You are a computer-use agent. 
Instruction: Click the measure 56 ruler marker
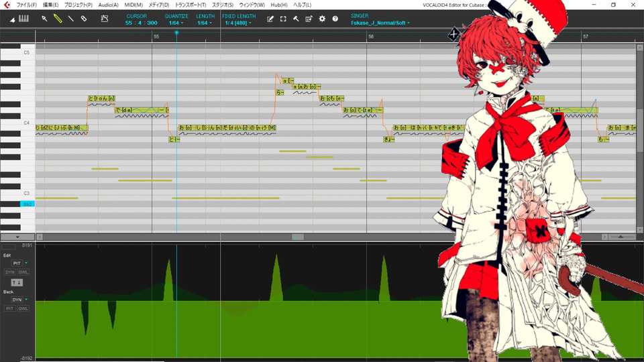click(x=371, y=36)
